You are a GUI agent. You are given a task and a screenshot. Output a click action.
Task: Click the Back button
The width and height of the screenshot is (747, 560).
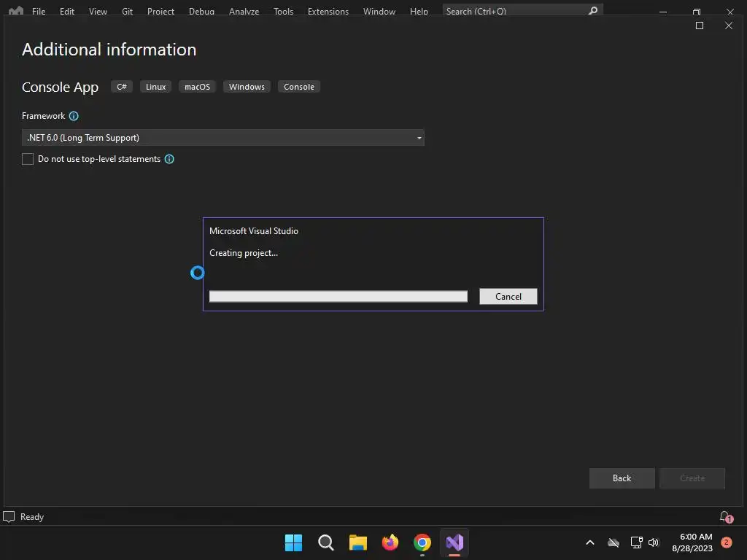(x=622, y=478)
